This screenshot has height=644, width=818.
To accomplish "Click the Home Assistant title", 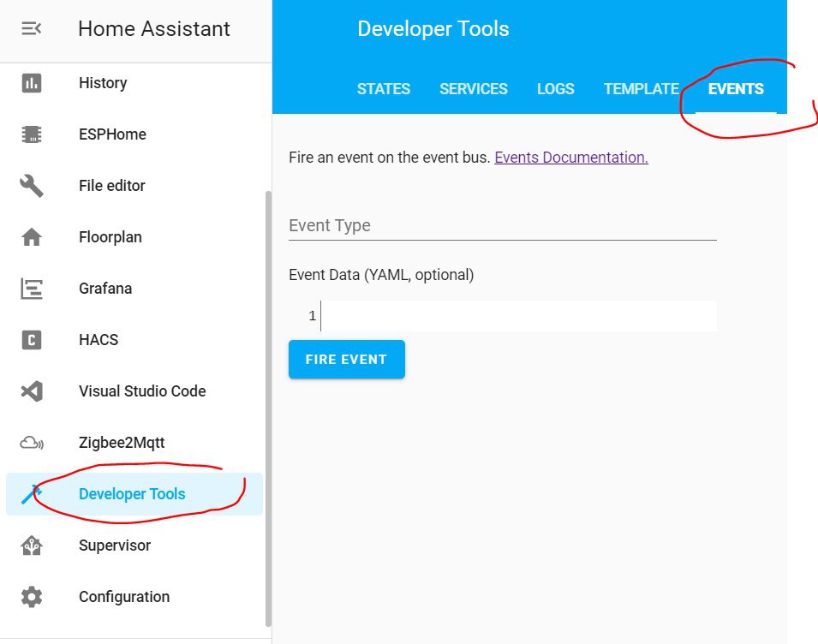I will (154, 28).
